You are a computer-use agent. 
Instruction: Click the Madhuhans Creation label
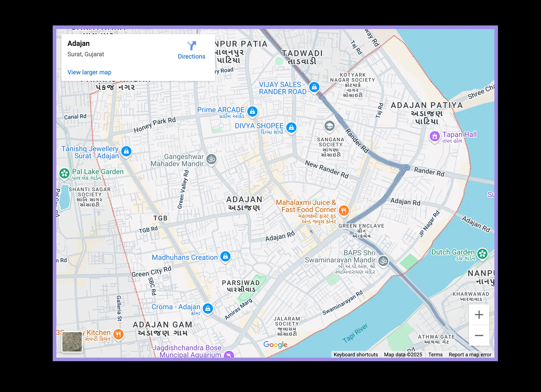tap(185, 257)
